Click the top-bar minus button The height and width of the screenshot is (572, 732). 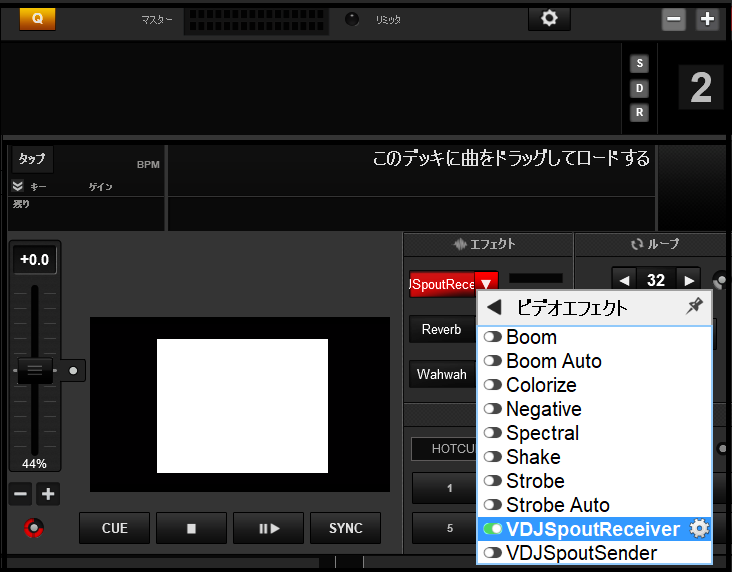tap(674, 19)
